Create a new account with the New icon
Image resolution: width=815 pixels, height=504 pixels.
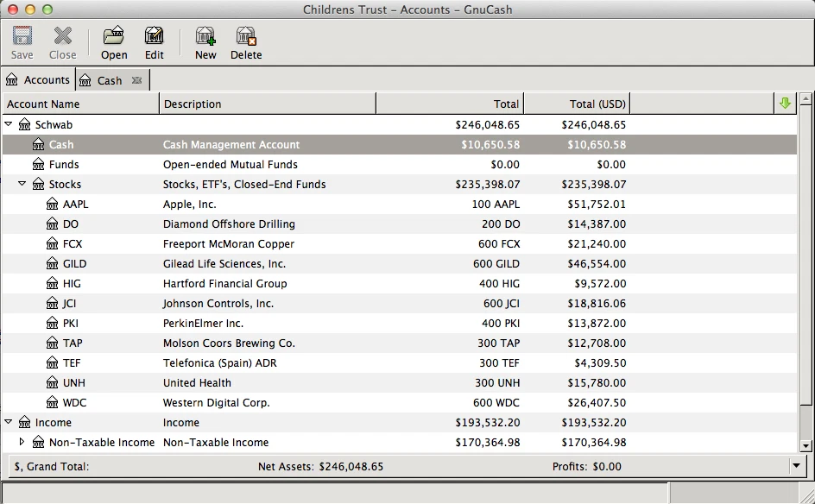[205, 36]
